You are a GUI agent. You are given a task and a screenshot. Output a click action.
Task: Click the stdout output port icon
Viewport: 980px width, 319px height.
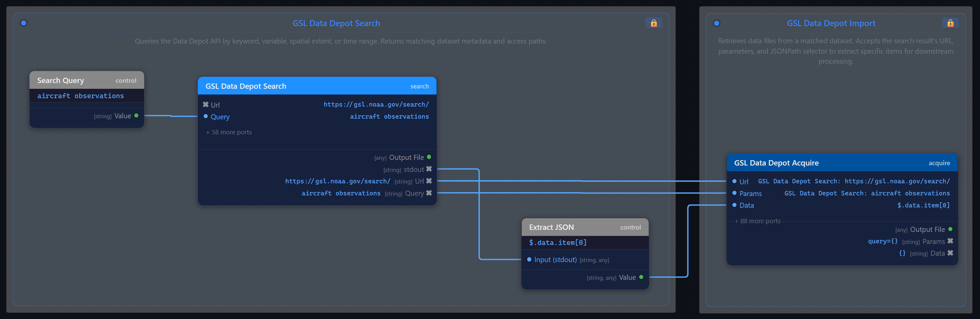(x=429, y=169)
